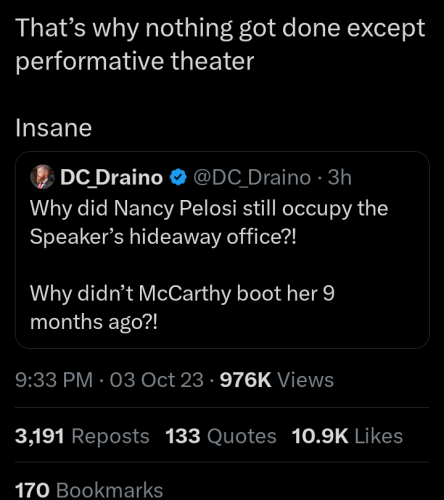444x500 pixels.
Task: Open the quoted post about Nancy Pelosi
Action: [222, 250]
